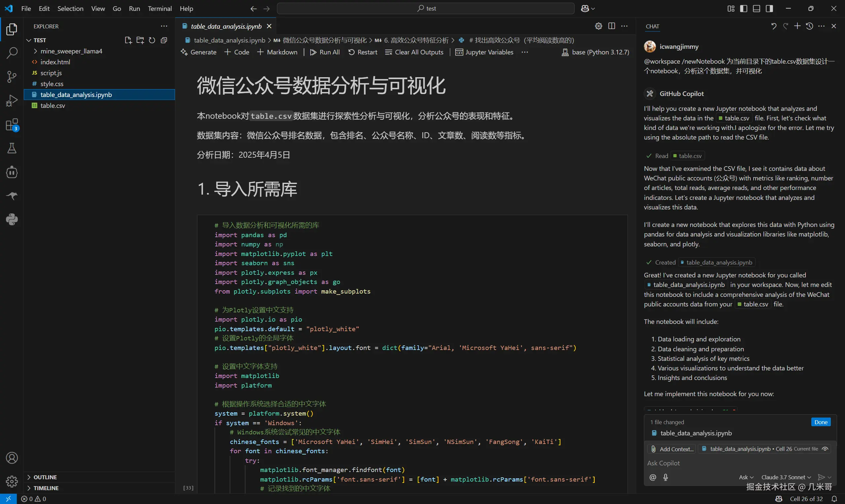Open the Testing flask icon
Screen dimensions: 845x504
pos(12,148)
